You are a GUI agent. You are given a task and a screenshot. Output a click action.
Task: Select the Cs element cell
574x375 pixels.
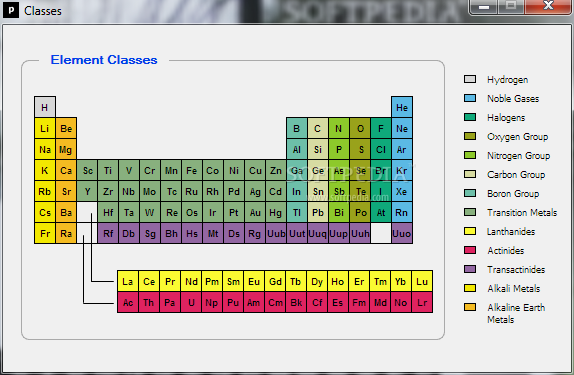(x=45, y=212)
